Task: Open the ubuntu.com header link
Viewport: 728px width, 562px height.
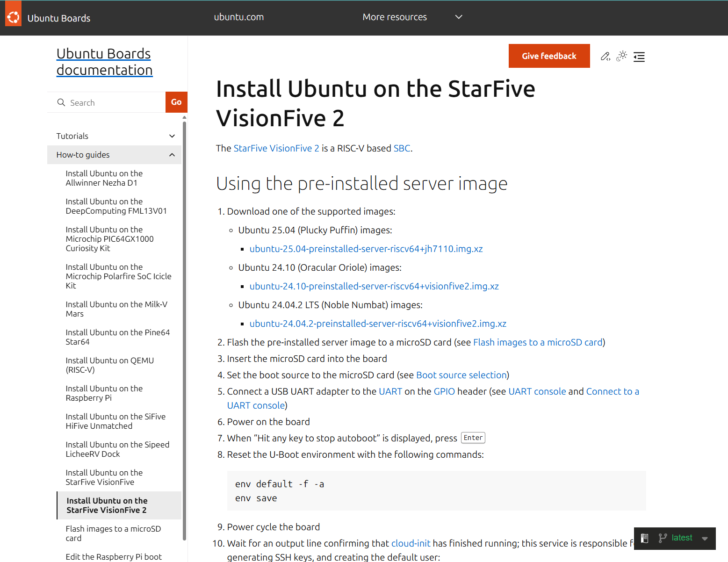Action: click(239, 17)
